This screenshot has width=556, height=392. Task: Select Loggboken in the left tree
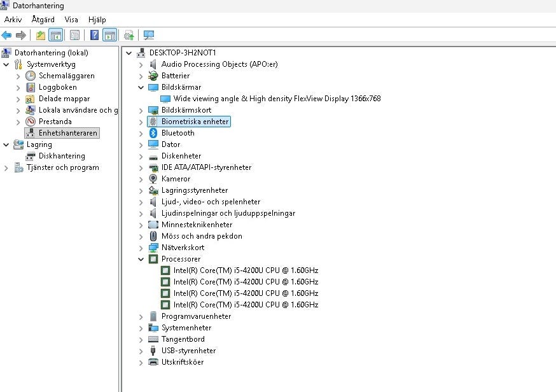point(57,87)
